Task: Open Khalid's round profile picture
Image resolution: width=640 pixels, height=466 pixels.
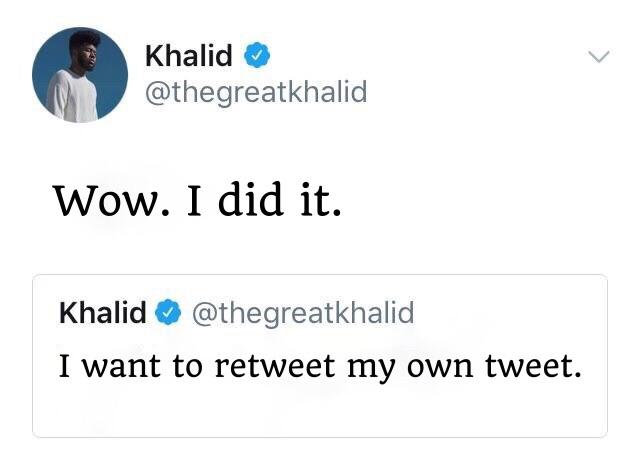Action: pos(80,75)
